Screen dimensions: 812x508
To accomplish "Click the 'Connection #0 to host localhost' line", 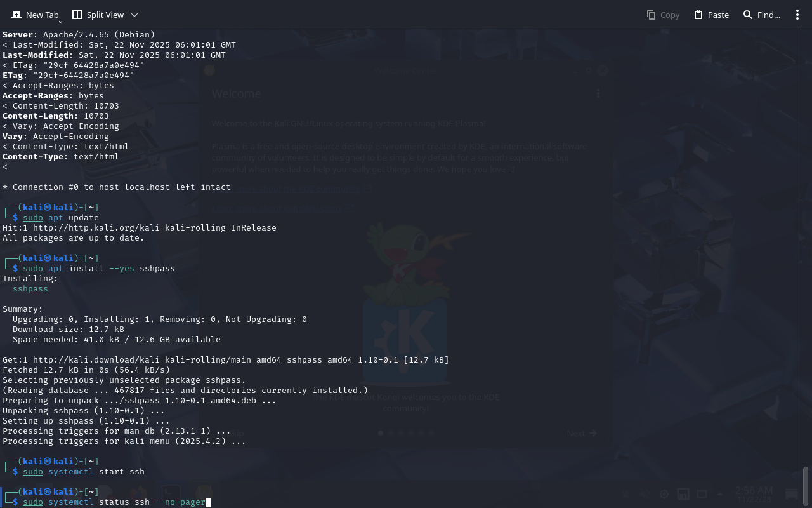I will tap(117, 187).
